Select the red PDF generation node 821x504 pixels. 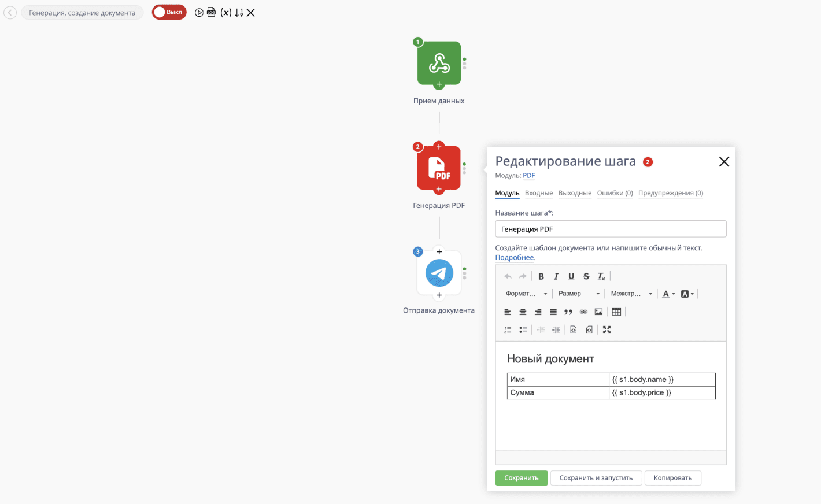(x=439, y=168)
